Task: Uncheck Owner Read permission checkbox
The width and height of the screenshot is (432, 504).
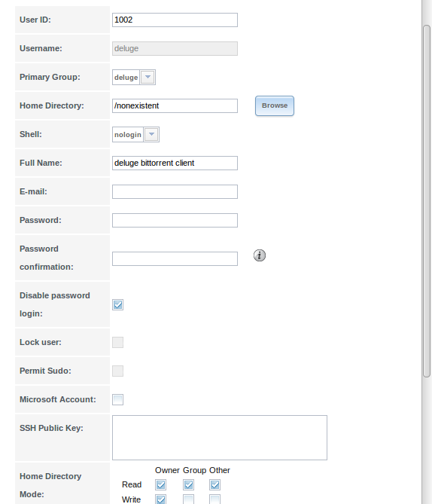Action: point(160,484)
